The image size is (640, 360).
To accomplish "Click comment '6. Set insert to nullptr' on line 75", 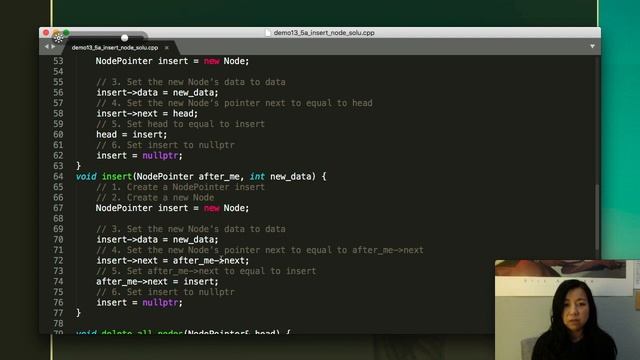I will pos(165,292).
